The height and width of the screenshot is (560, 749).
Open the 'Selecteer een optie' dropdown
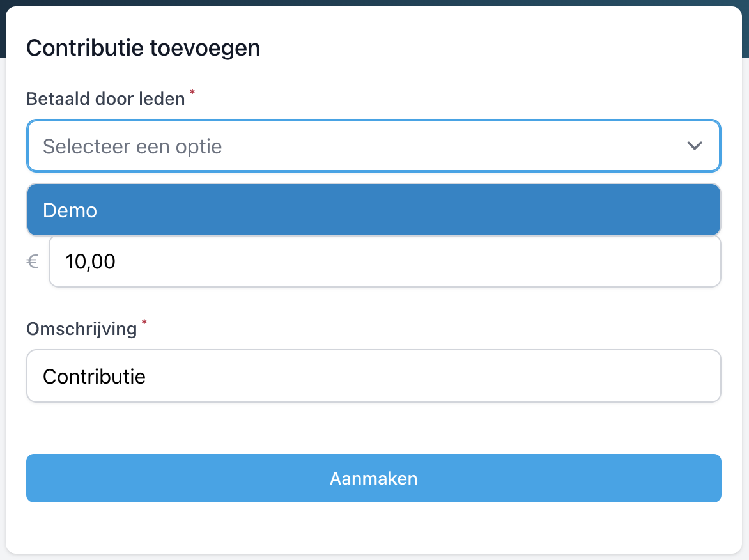(373, 146)
